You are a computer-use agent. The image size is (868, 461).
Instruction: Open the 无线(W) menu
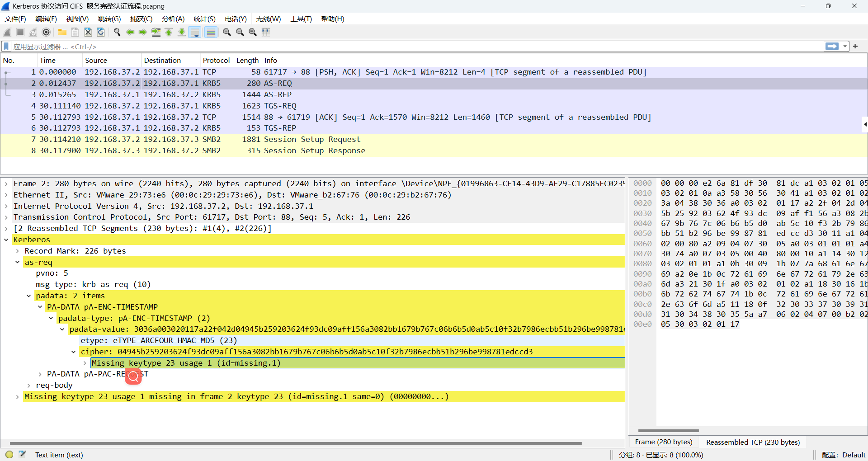point(269,19)
